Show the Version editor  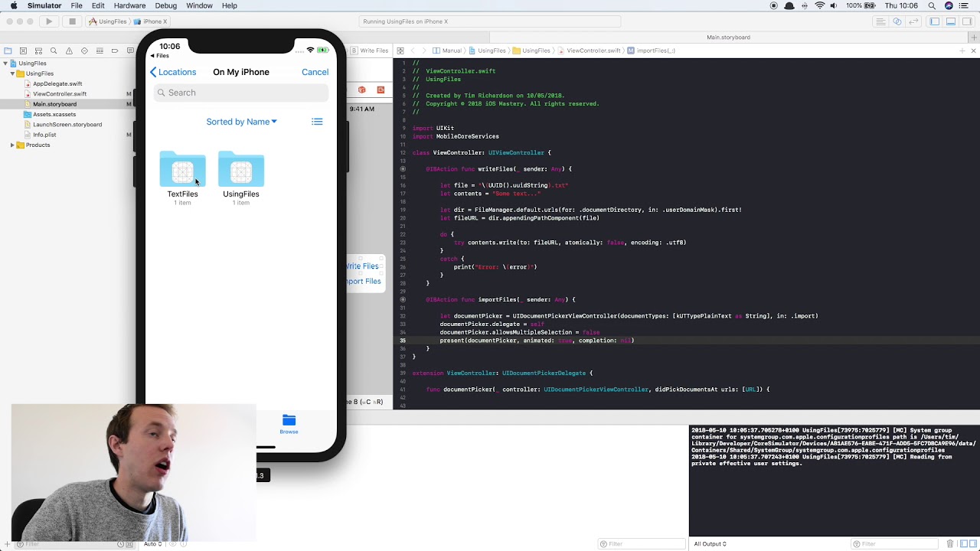(914, 21)
